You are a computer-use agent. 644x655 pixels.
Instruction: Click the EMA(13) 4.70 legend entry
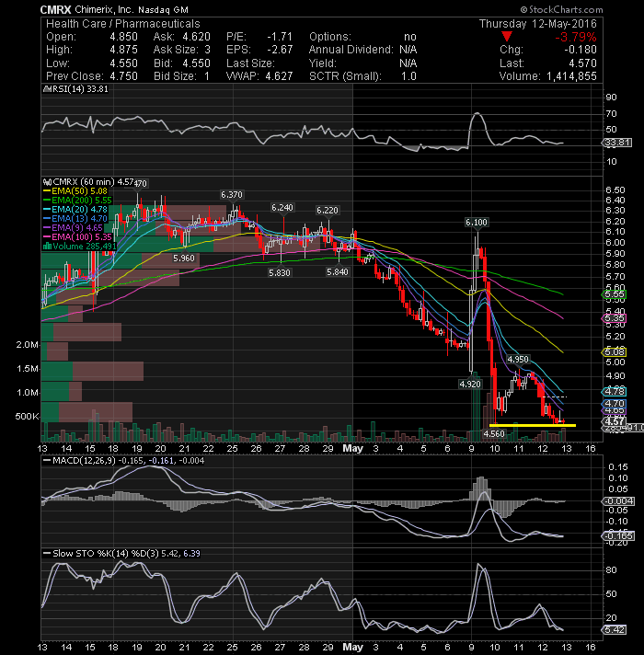click(75, 218)
